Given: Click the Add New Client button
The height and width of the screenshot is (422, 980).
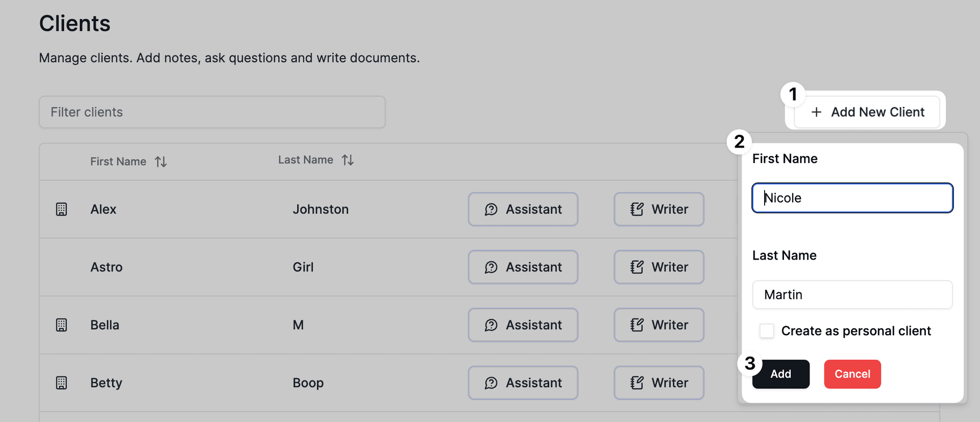Looking at the screenshot, I should [867, 112].
